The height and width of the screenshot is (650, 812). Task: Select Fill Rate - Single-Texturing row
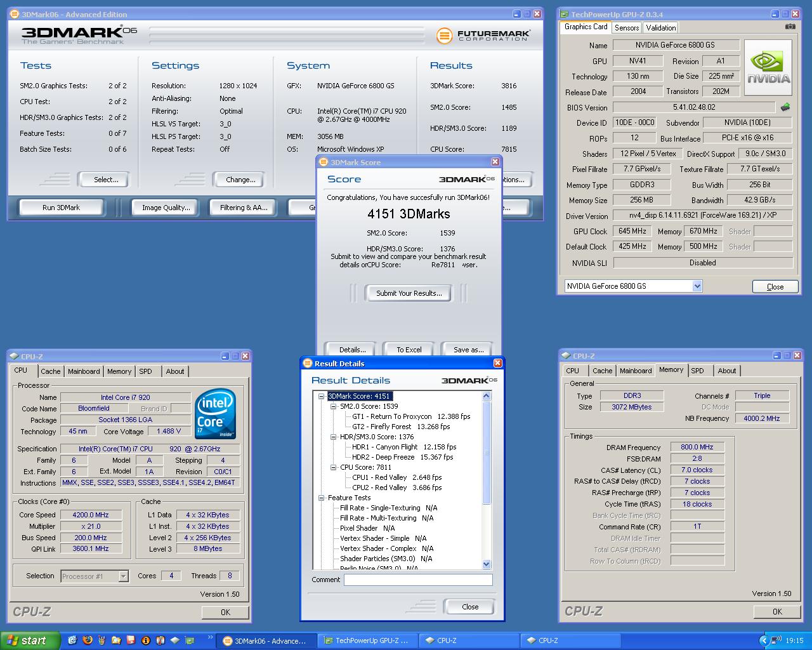(x=389, y=508)
